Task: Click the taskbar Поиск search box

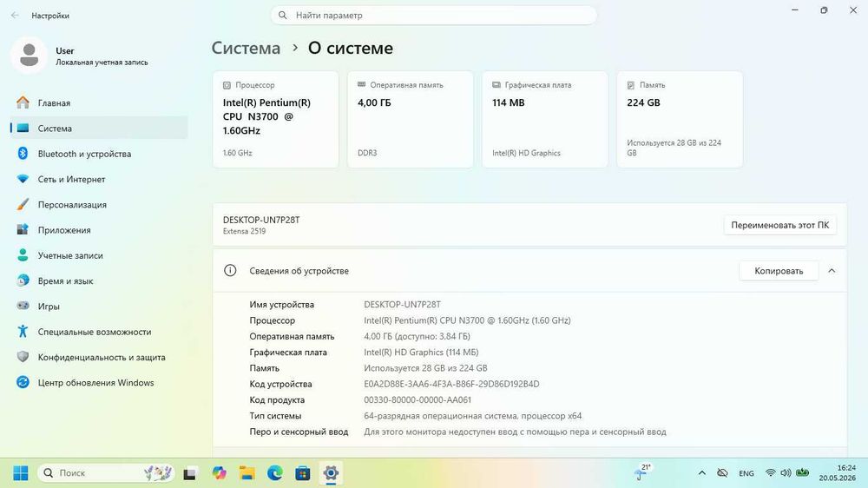Action: click(x=106, y=473)
